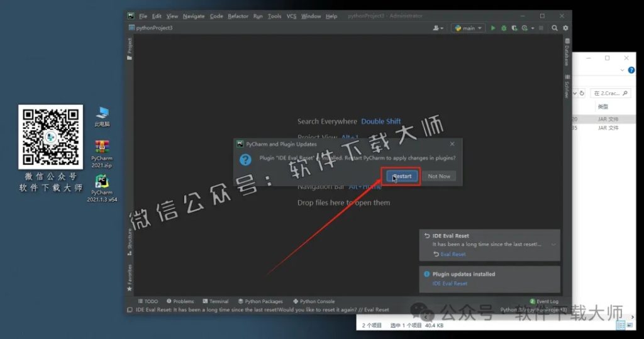Click pythonProject3 breadcrumb in navigation bar

pyautogui.click(x=151, y=28)
